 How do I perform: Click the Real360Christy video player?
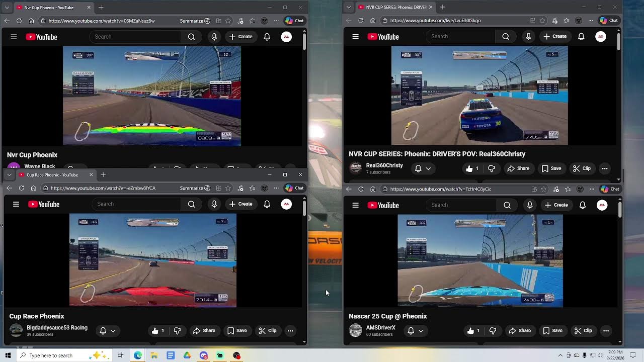[479, 96]
